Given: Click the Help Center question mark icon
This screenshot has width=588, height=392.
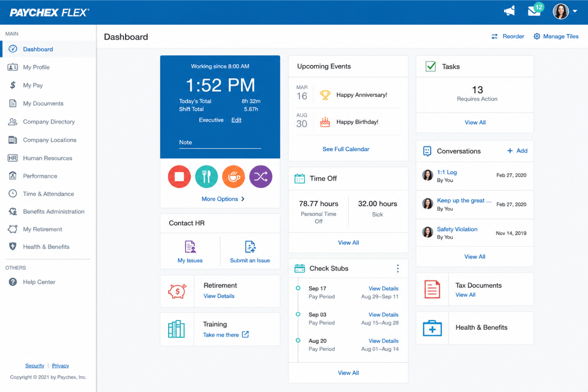Looking at the screenshot, I should pyautogui.click(x=13, y=282).
